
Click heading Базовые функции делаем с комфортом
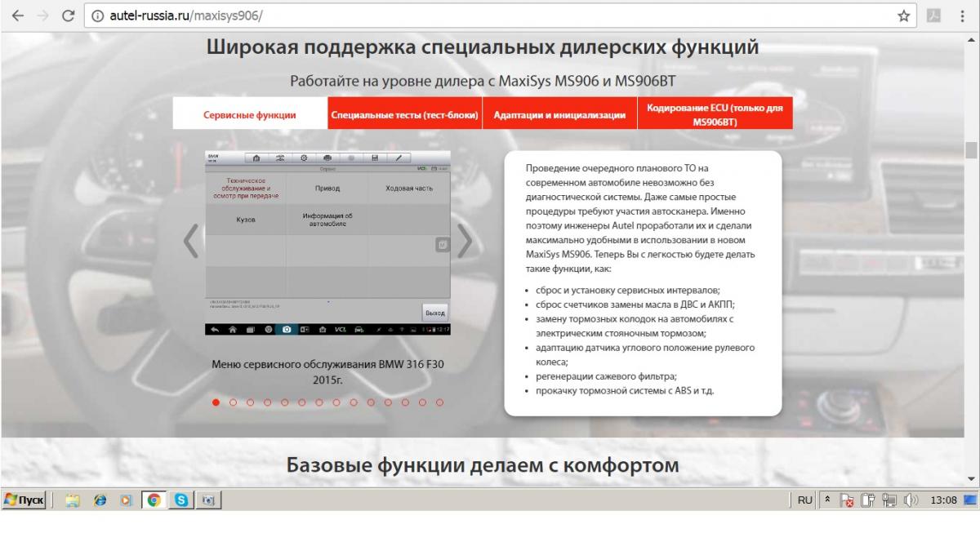[x=483, y=465]
